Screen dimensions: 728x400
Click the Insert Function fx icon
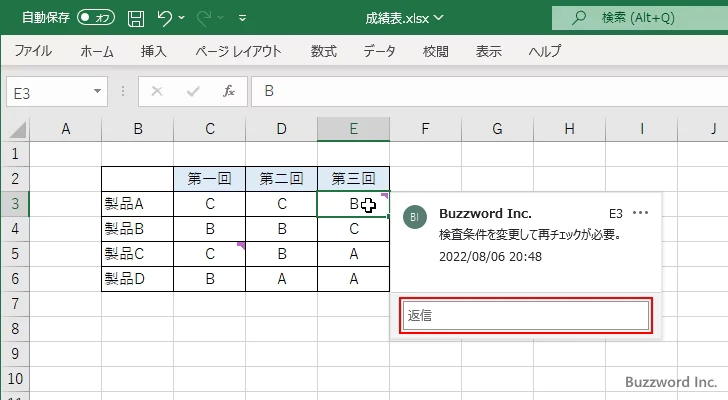point(229,91)
